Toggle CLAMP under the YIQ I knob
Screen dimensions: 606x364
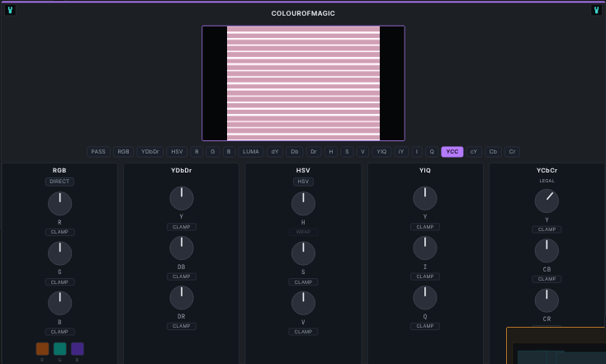[x=424, y=277]
